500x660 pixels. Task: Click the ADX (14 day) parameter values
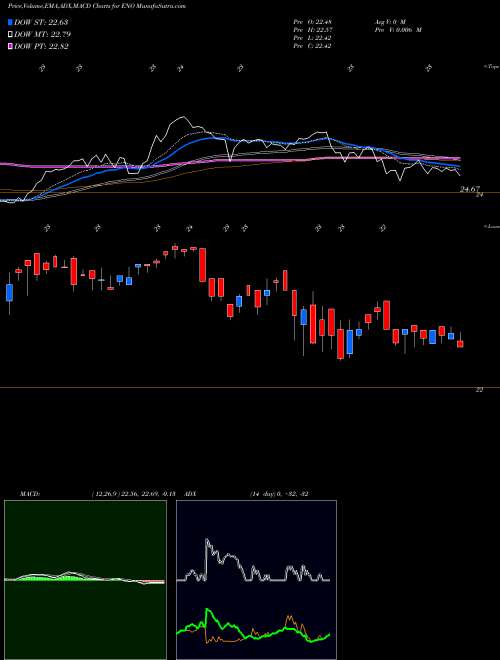pos(279,494)
